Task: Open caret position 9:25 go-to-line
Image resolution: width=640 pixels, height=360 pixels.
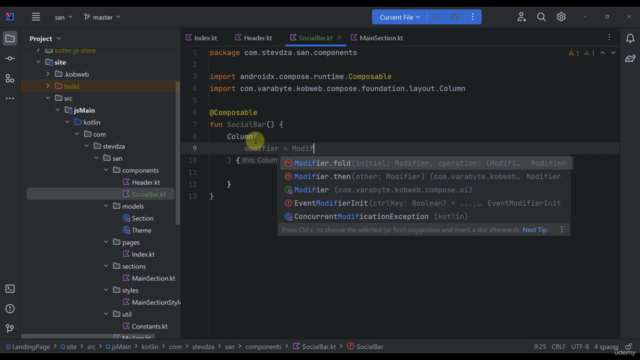Action: [540, 347]
